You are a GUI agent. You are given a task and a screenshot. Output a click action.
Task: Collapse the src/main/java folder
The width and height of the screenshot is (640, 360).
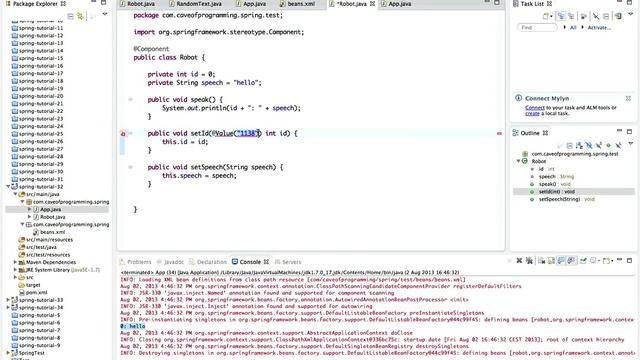coord(16,194)
